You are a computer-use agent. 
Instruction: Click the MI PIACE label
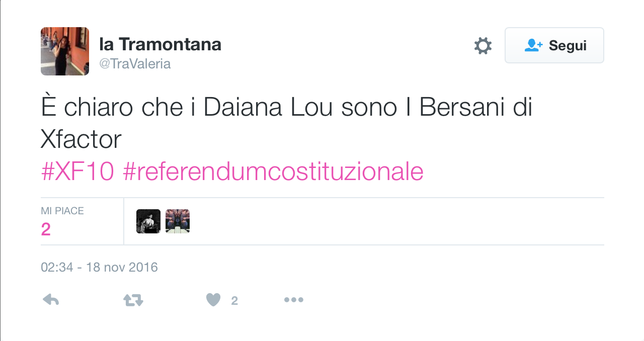click(62, 211)
